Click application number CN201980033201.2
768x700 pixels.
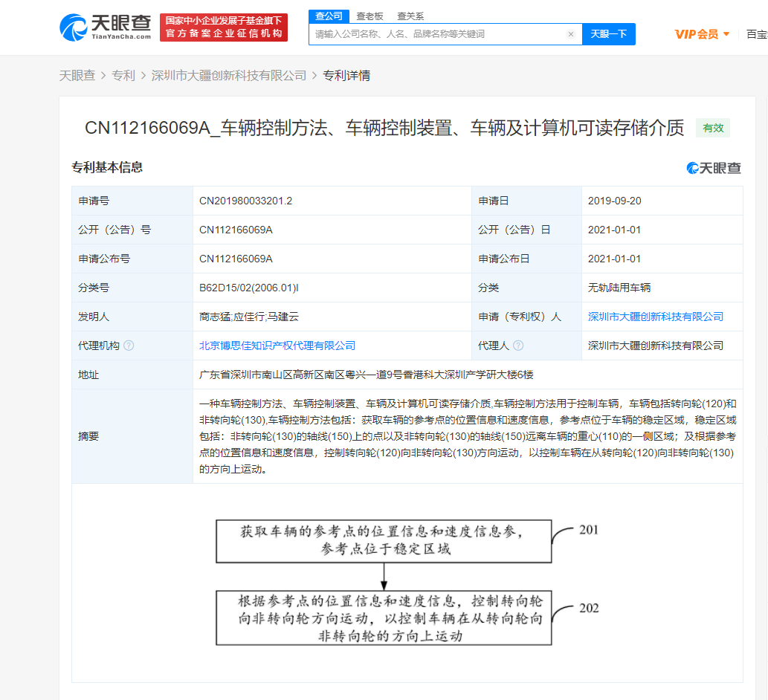tap(245, 201)
